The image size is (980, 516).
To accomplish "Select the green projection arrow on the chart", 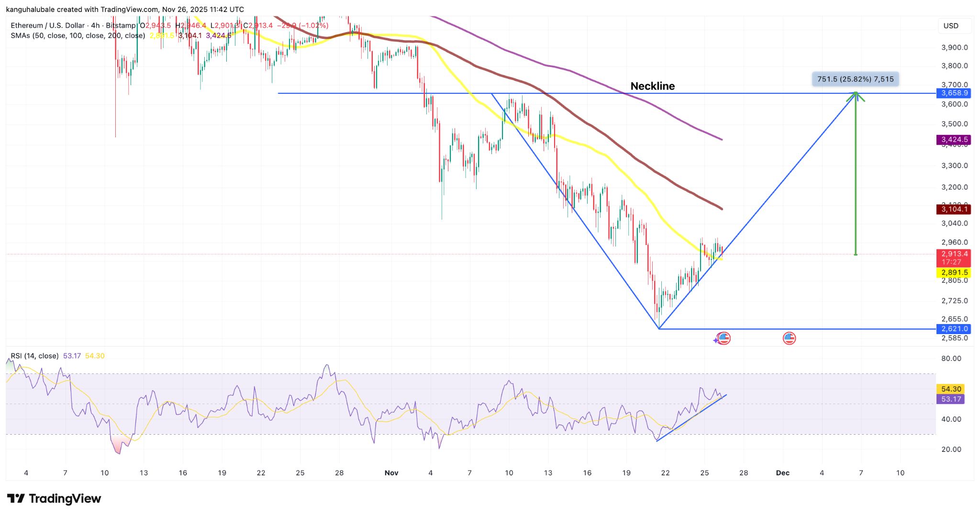I will (856, 172).
